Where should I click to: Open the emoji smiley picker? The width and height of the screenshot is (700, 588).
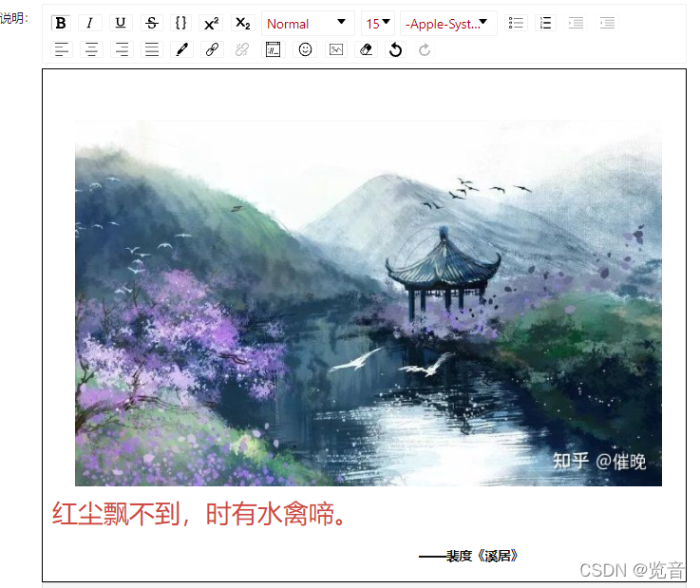305,49
